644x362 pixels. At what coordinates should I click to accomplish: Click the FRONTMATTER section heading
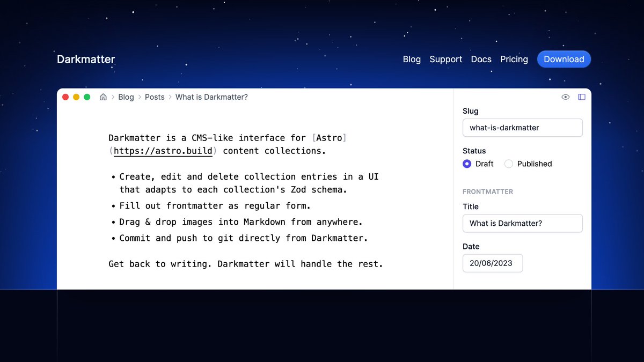488,191
